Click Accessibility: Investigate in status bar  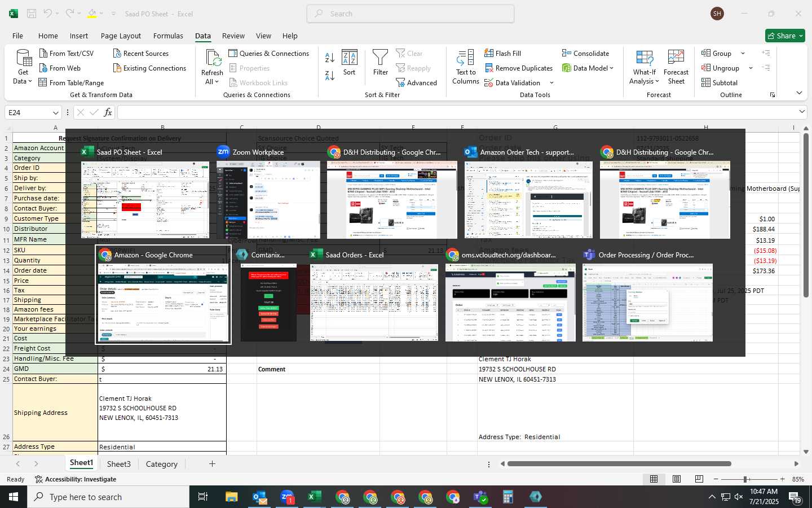click(x=76, y=479)
